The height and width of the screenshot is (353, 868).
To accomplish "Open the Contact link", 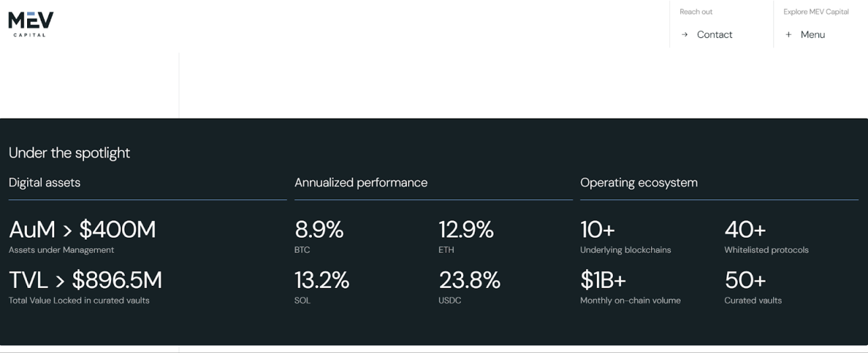I will coord(714,35).
